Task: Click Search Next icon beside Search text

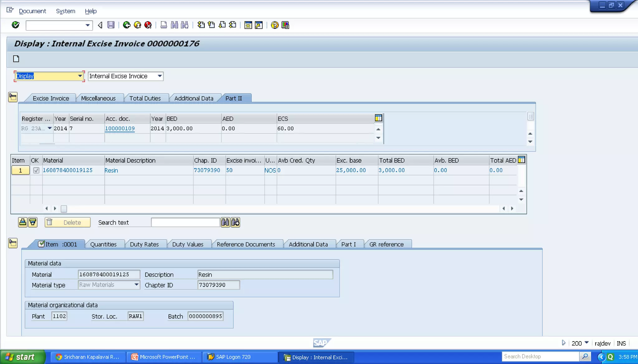Action: tap(235, 222)
